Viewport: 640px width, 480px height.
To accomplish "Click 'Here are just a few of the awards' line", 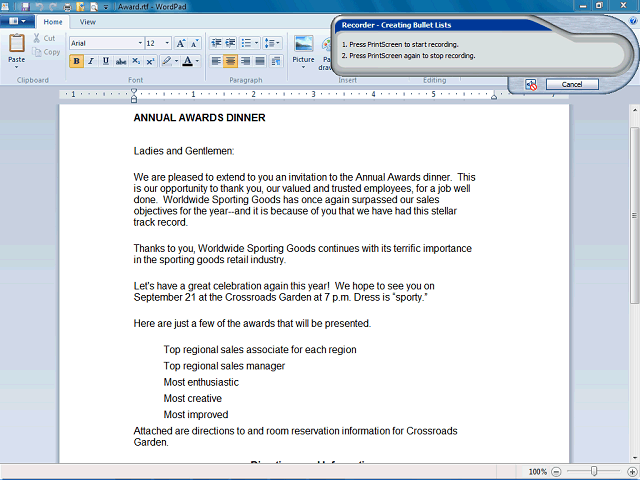I will click(252, 323).
